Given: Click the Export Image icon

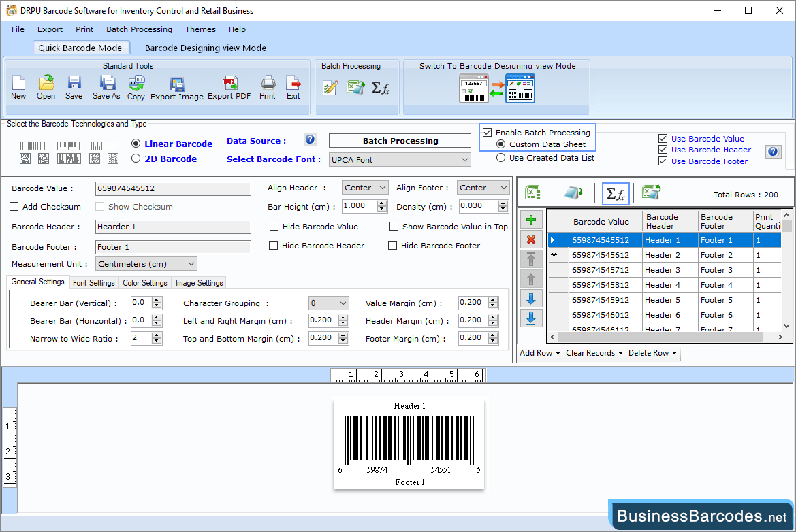Looking at the screenshot, I should tap(176, 88).
